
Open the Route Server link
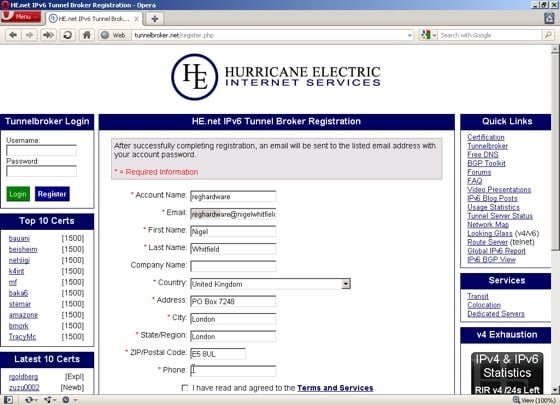(488, 242)
